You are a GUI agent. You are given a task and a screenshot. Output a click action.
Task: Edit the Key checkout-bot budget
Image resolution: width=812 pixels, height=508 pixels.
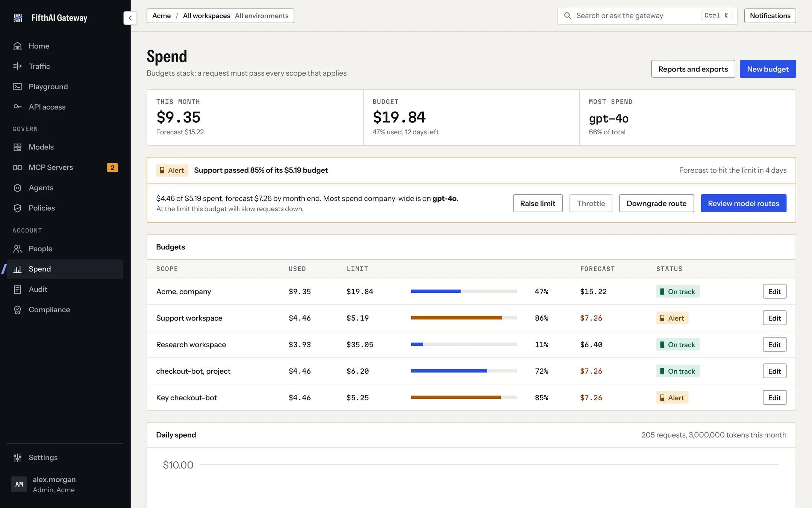[x=774, y=398]
